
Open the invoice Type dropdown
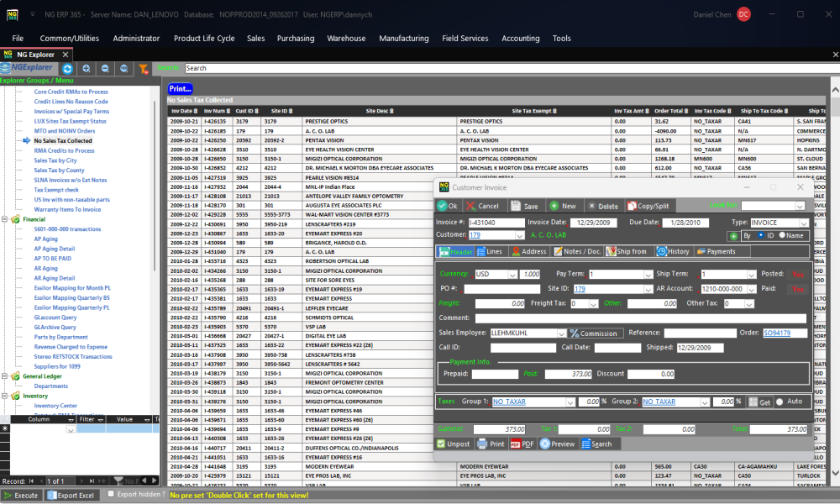coord(804,223)
